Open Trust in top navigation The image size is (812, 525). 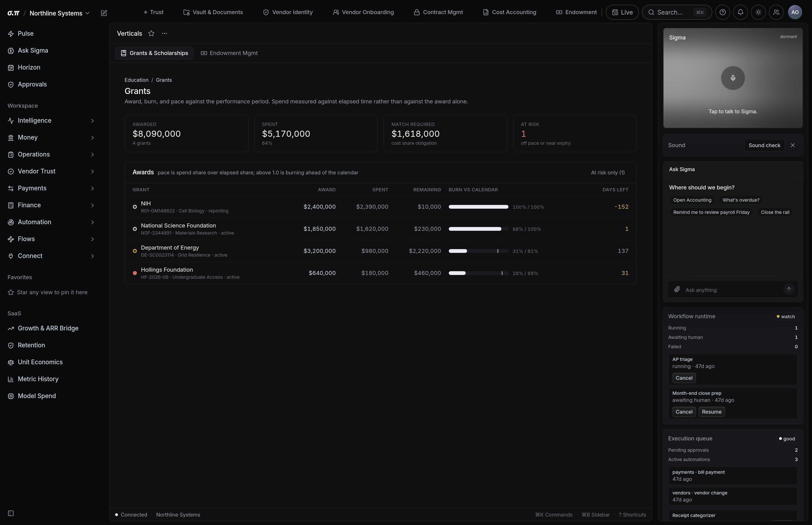click(154, 12)
